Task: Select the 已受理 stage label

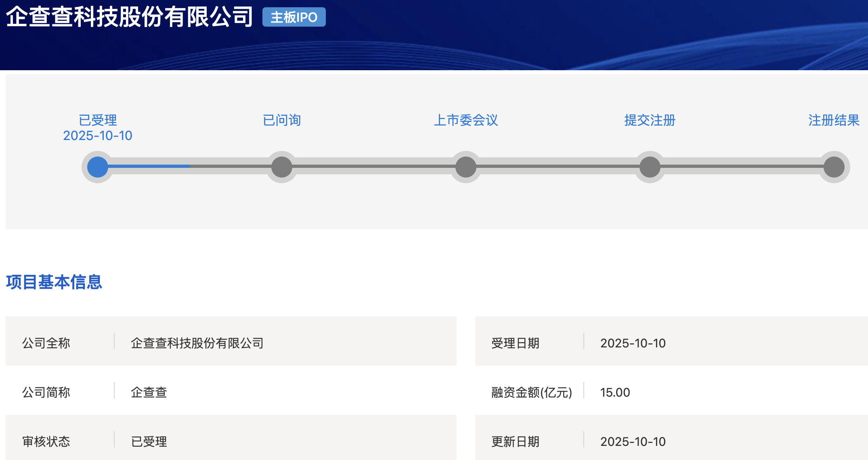Action: [x=98, y=120]
